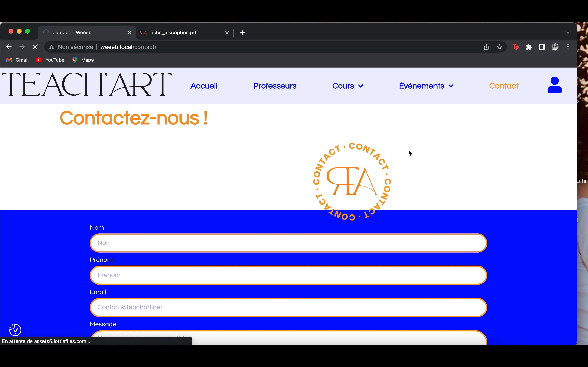Go to the Accueil page
Screen dimensions: 588x367
pyautogui.click(x=204, y=86)
